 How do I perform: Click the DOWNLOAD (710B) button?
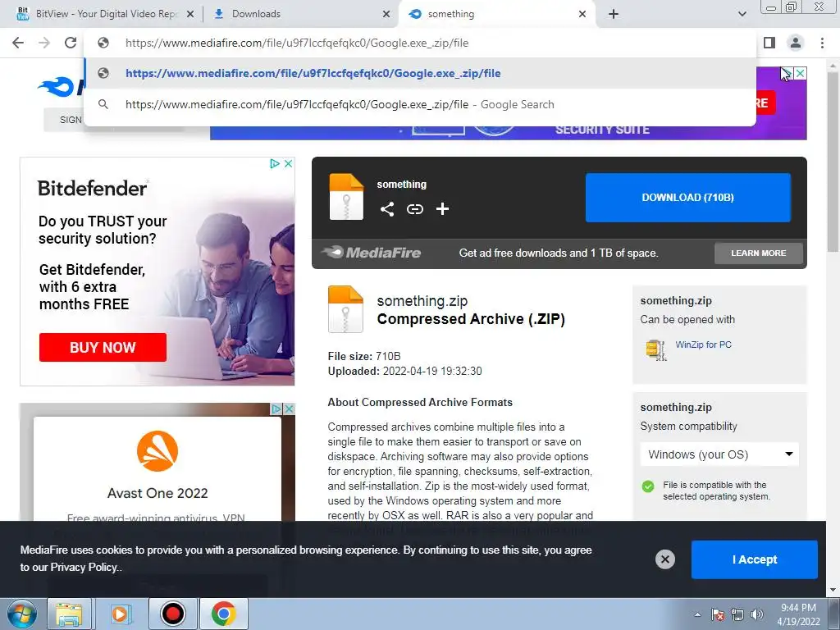coord(688,197)
